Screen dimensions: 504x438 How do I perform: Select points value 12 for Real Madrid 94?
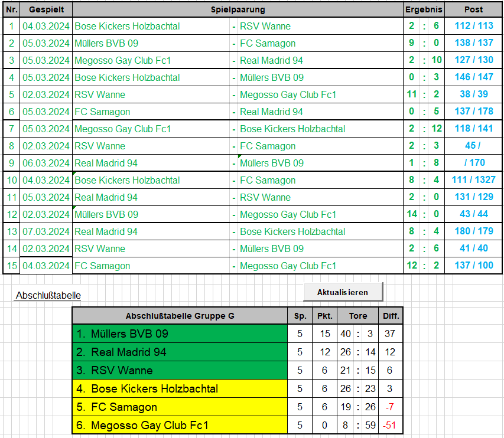(324, 352)
